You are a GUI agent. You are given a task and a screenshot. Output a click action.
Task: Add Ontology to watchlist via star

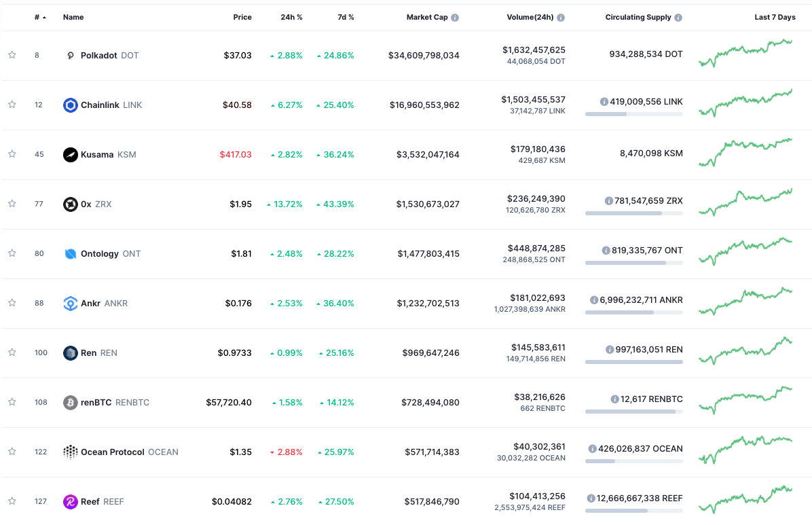(x=12, y=253)
